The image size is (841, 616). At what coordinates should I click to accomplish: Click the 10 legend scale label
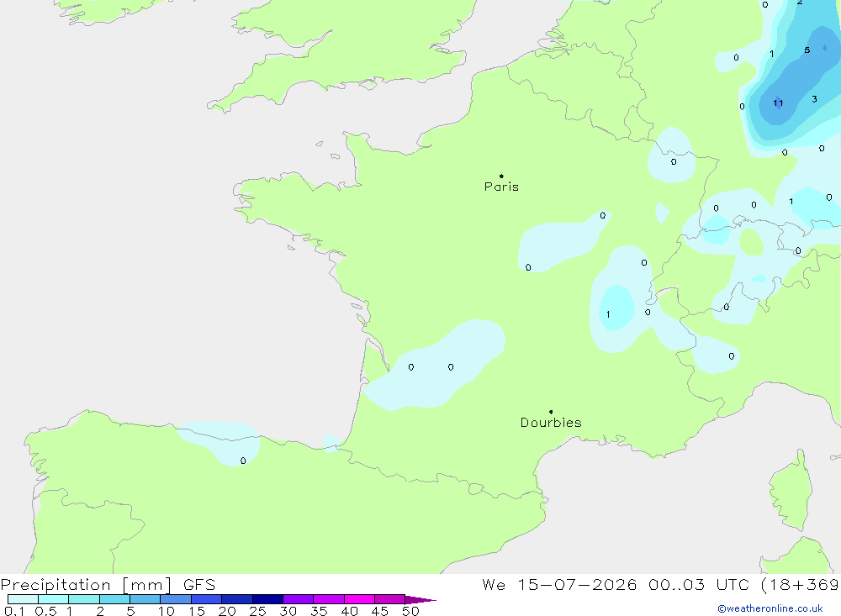coord(167,611)
